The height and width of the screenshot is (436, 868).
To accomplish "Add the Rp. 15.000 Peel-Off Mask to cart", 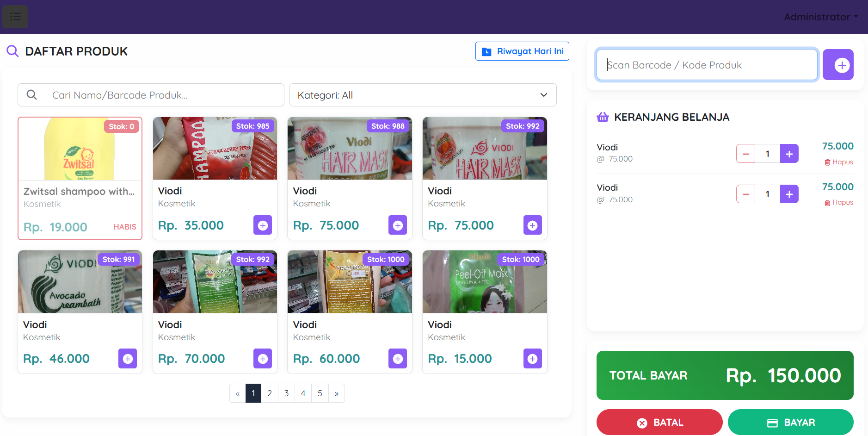I will click(x=532, y=359).
